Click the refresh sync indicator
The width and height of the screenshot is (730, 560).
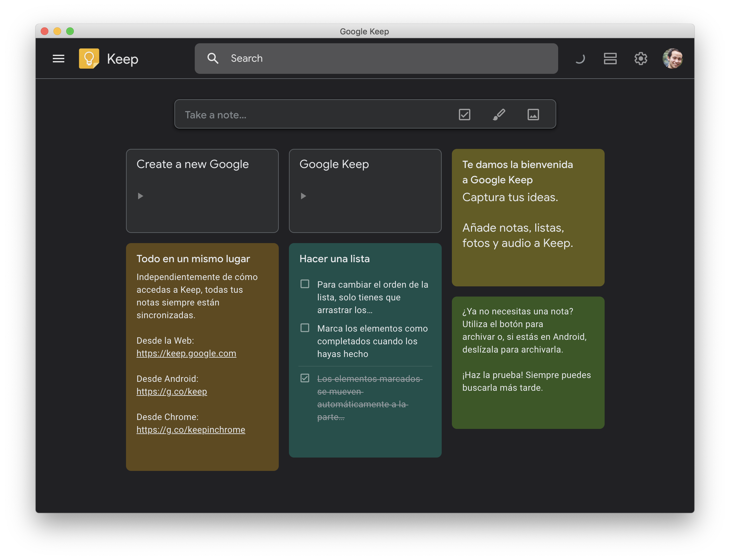tap(580, 59)
